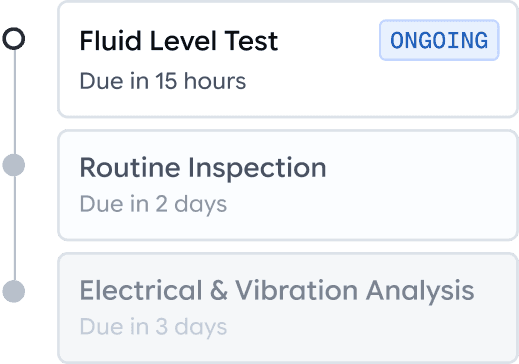Click the timeline line between Routine and Electrical markers
This screenshot has height=364, width=519.
click(14, 228)
